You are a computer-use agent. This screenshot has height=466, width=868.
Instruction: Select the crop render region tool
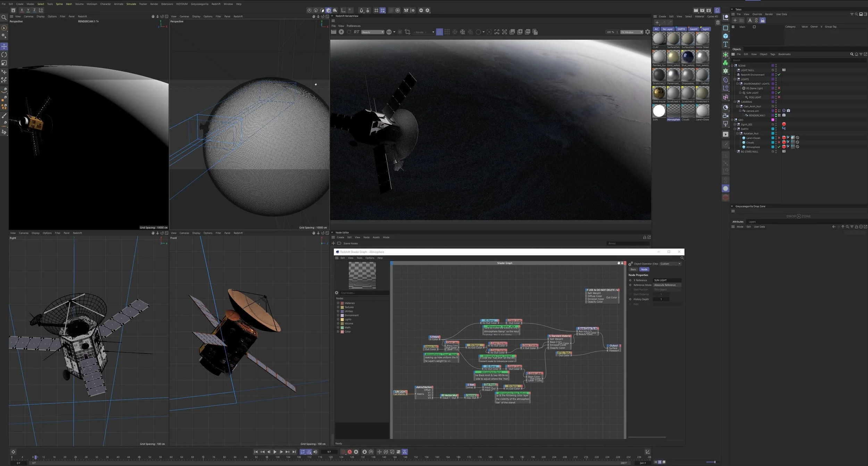tap(408, 32)
